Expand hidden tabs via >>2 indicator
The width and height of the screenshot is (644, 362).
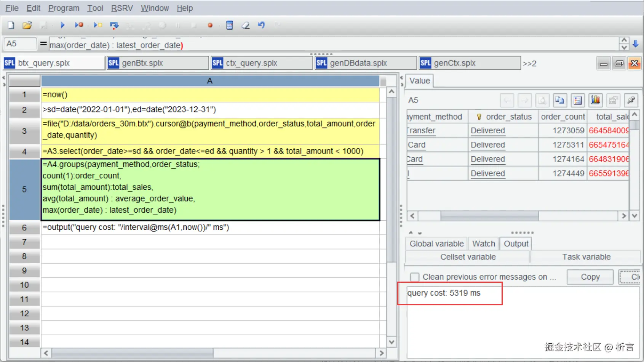point(529,64)
